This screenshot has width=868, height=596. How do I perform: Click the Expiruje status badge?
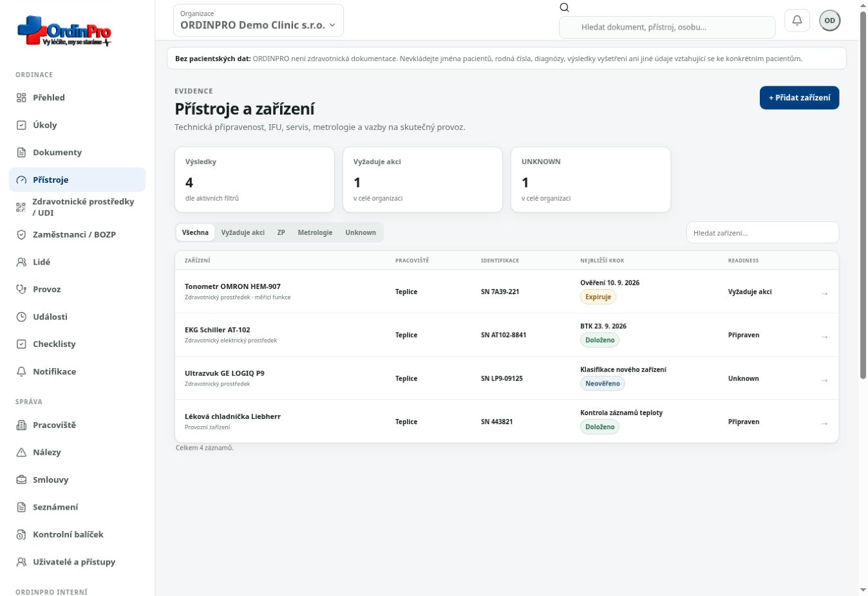click(x=598, y=297)
